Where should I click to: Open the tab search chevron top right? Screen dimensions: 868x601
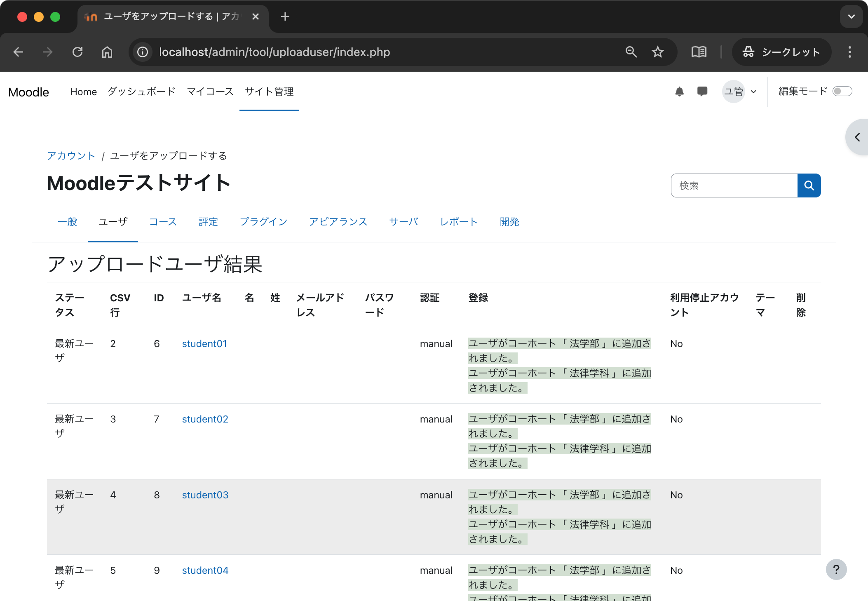(851, 16)
